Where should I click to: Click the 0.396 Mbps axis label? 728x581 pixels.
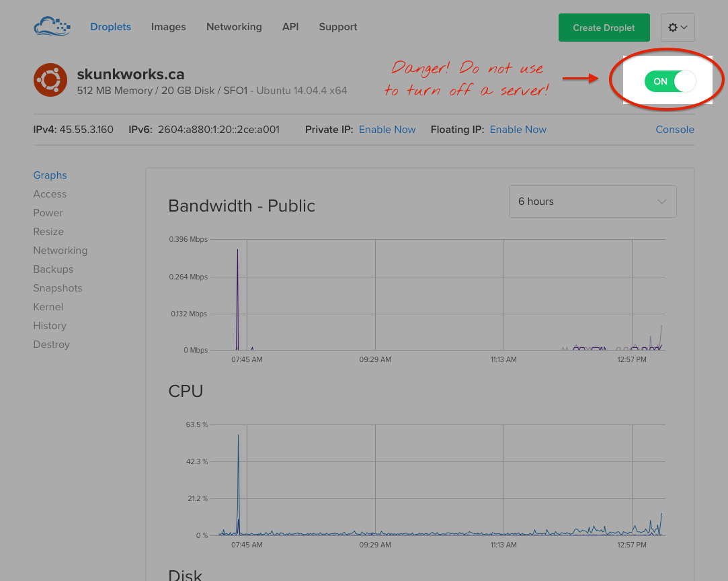188,240
